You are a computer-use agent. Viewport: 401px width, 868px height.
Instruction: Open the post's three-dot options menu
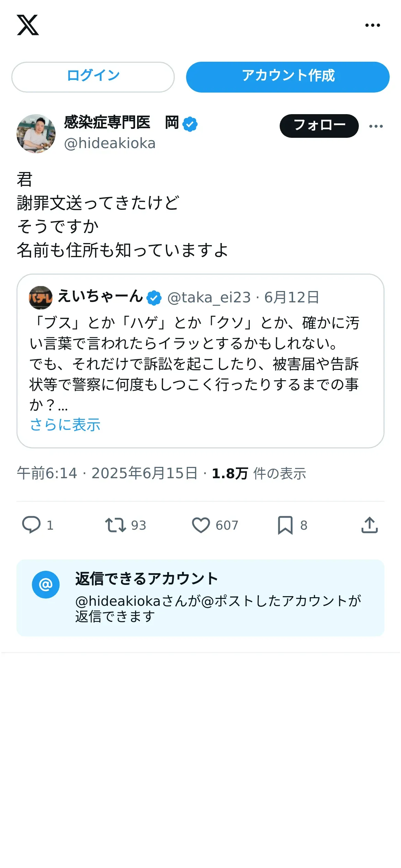click(376, 126)
